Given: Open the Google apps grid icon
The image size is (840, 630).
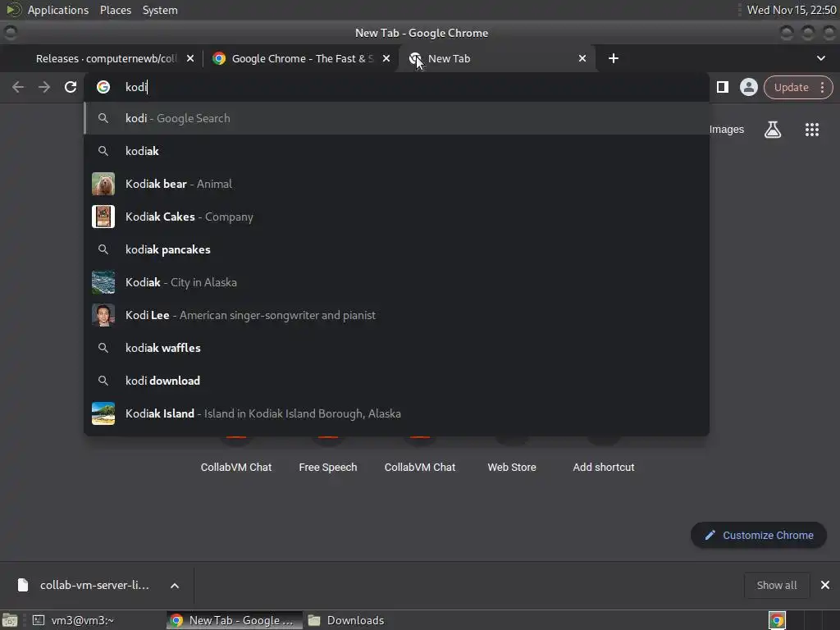Looking at the screenshot, I should pyautogui.click(x=811, y=129).
